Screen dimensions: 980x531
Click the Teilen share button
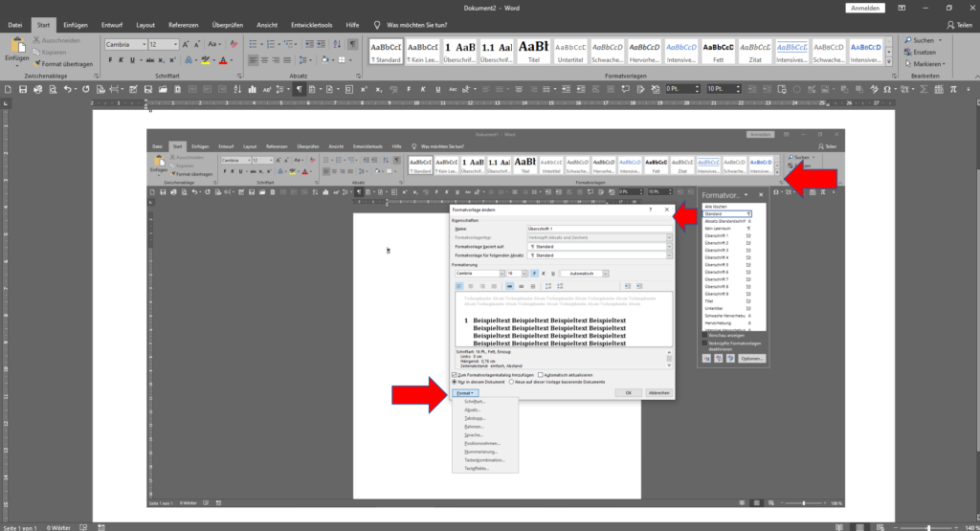(x=960, y=25)
